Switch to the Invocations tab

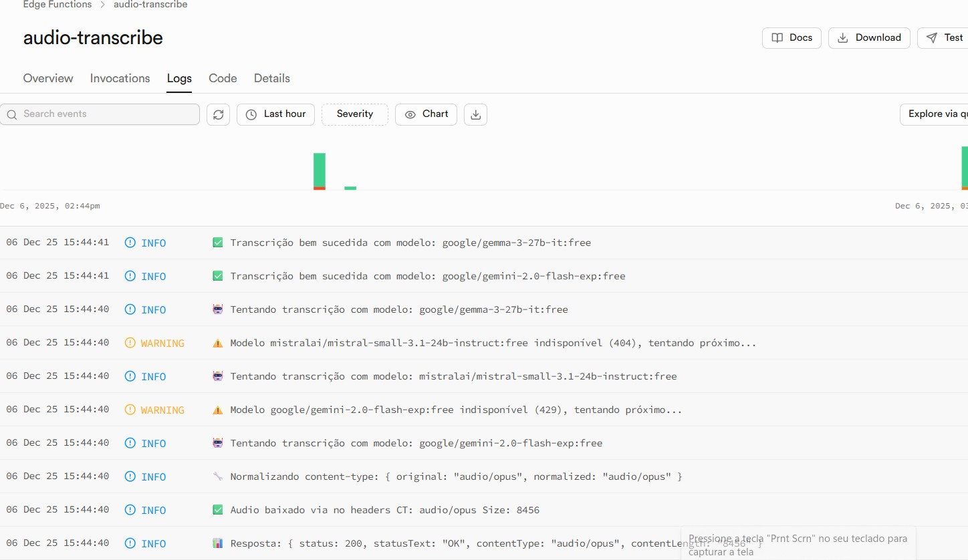[120, 78]
